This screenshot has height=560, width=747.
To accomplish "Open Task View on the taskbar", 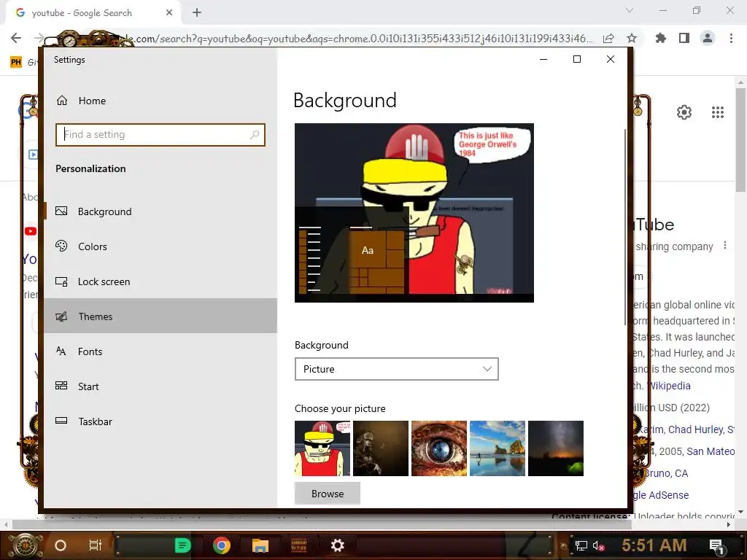I will pos(96,545).
